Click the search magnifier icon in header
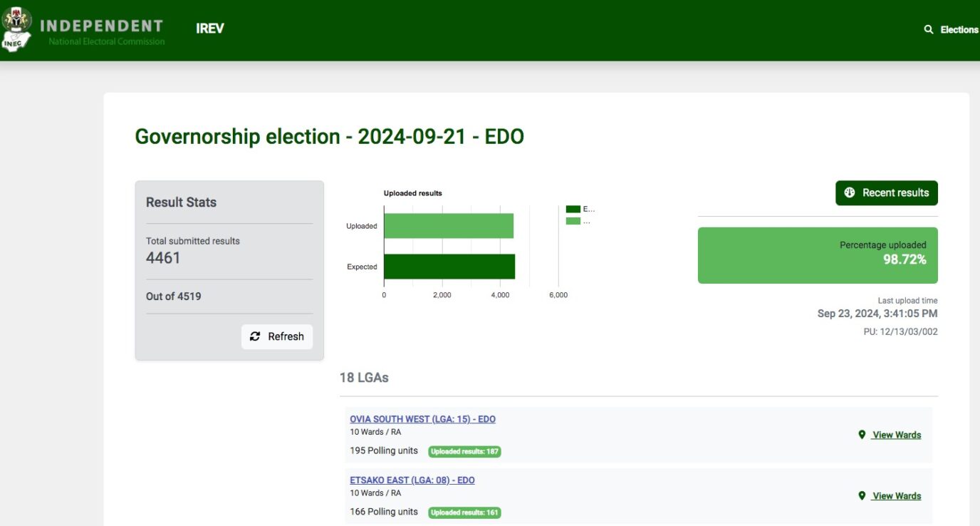Image resolution: width=980 pixels, height=526 pixels. pos(929,30)
